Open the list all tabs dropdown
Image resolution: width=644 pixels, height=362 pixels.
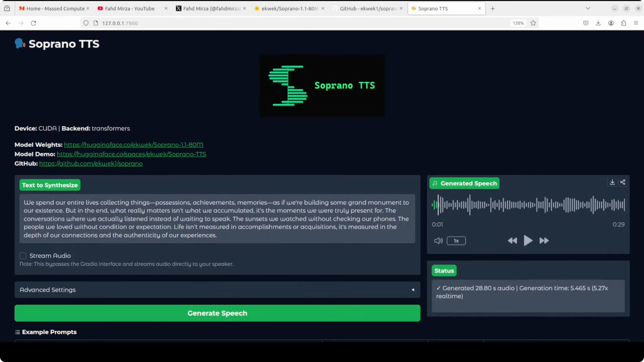pos(588,9)
